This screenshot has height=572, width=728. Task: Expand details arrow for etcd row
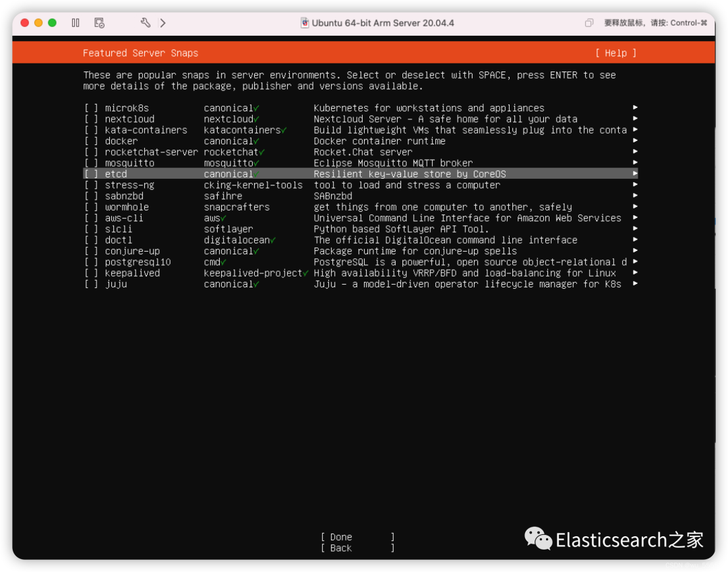pyautogui.click(x=635, y=173)
